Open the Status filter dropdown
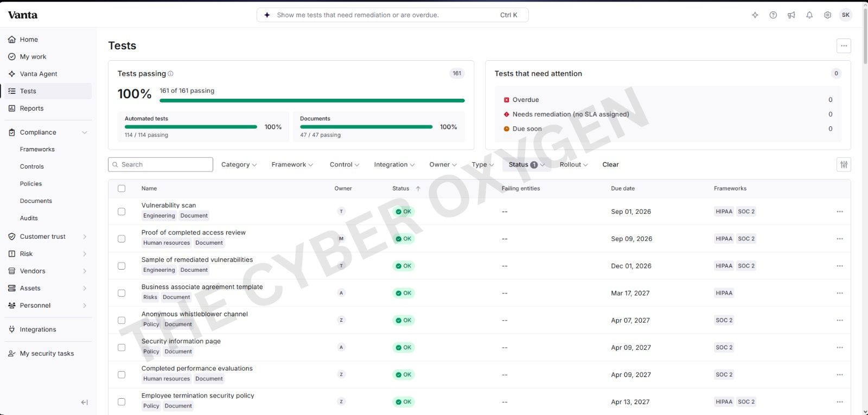 pos(527,164)
